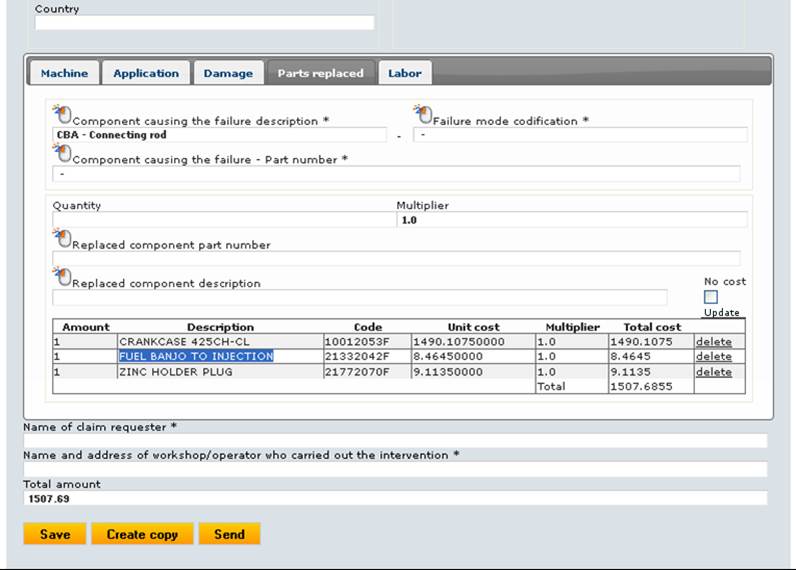Click the Amount column header
Viewport: 796px width, 570px height.
(x=86, y=327)
